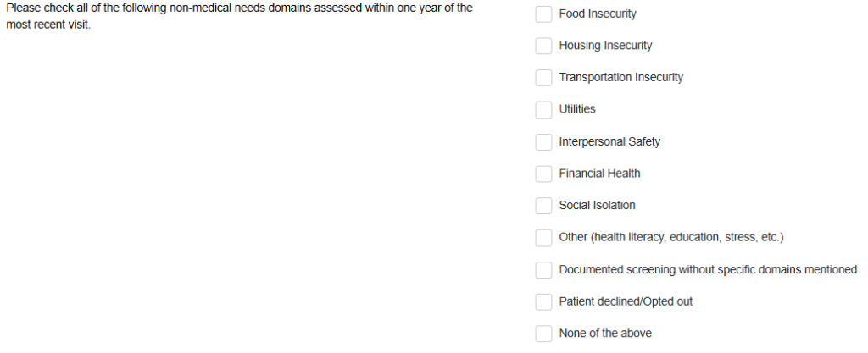This screenshot has height=353, width=868.
Task: Click the "Transportation Insecurity" label text
Action: pos(620,78)
